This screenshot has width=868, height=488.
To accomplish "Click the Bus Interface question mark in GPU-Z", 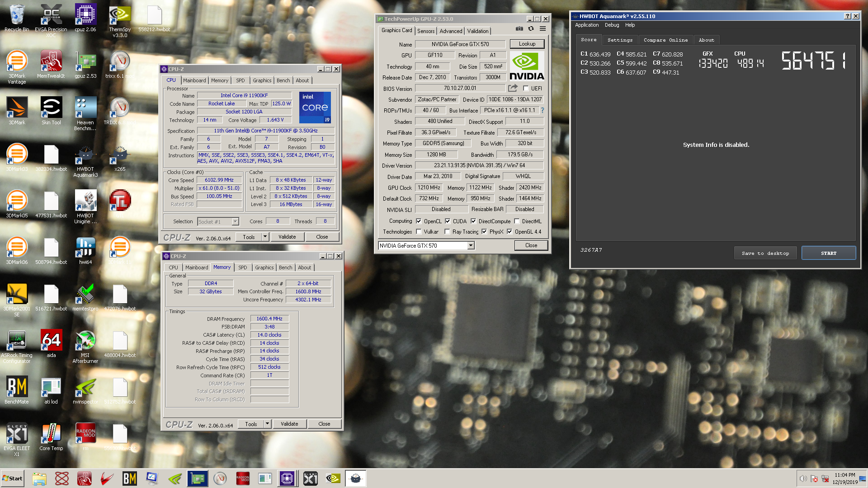I will [x=542, y=110].
